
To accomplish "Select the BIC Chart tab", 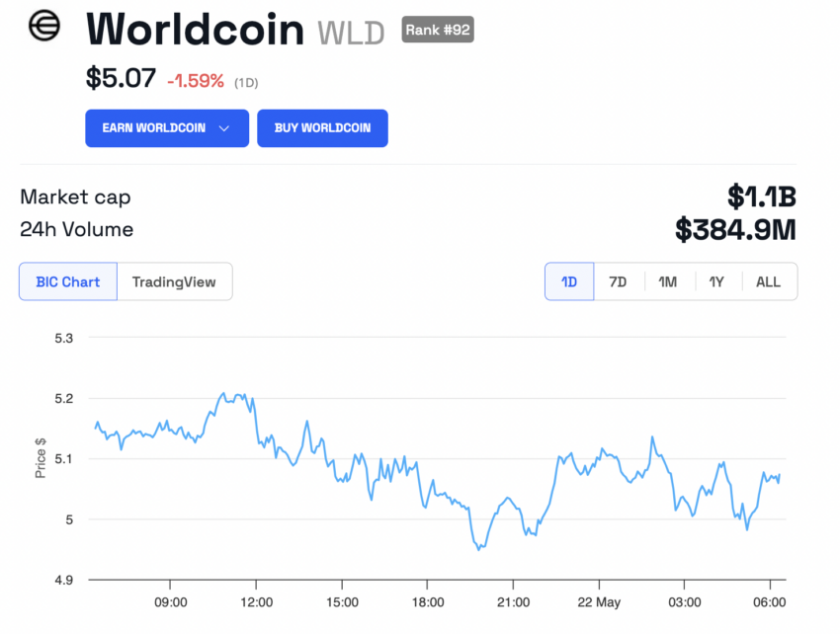I will click(x=67, y=281).
